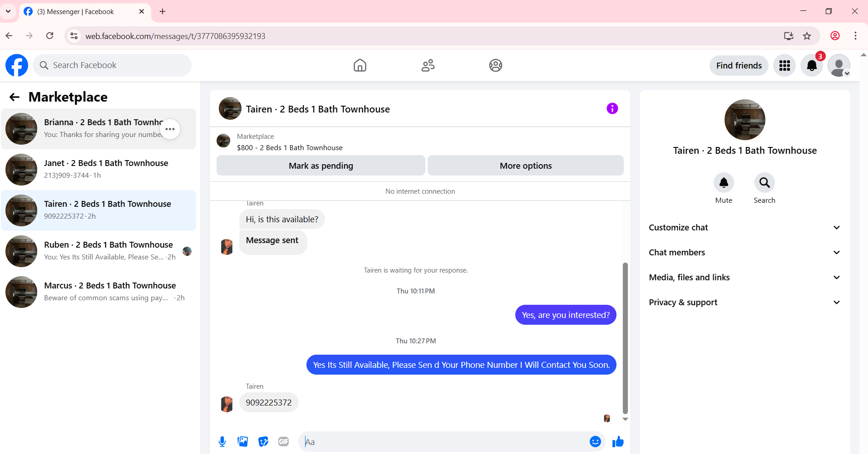Click chat scrollbar down arrow
The height and width of the screenshot is (454, 868).
click(625, 420)
